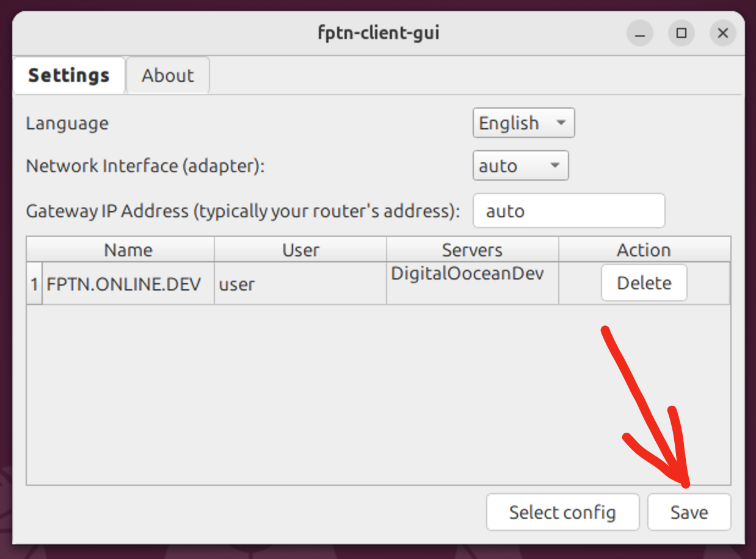Switch to the About tab
The image size is (756, 559).
(x=167, y=76)
